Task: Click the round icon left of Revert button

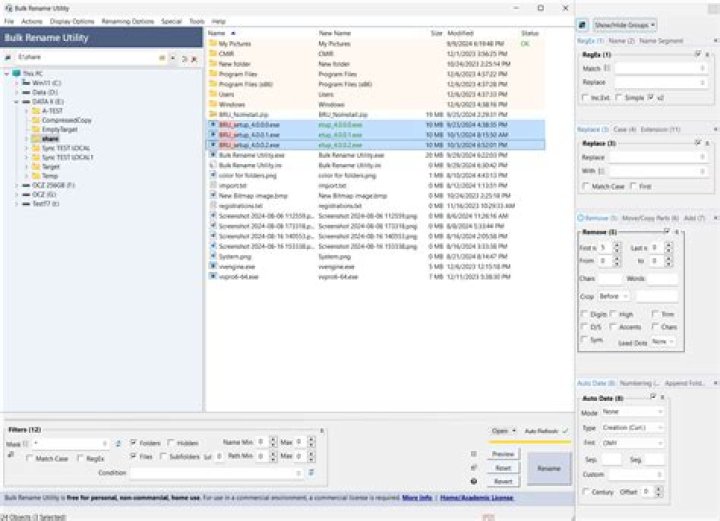Action: pos(473,481)
